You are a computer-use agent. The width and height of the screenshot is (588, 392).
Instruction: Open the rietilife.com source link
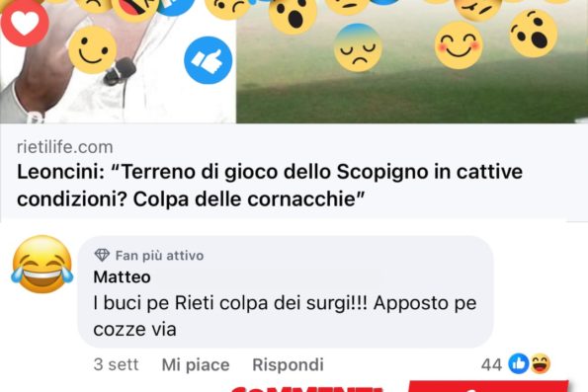tap(65, 147)
